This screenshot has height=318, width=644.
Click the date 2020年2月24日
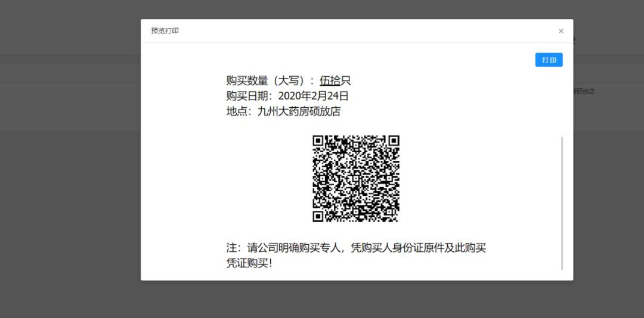click(x=313, y=96)
